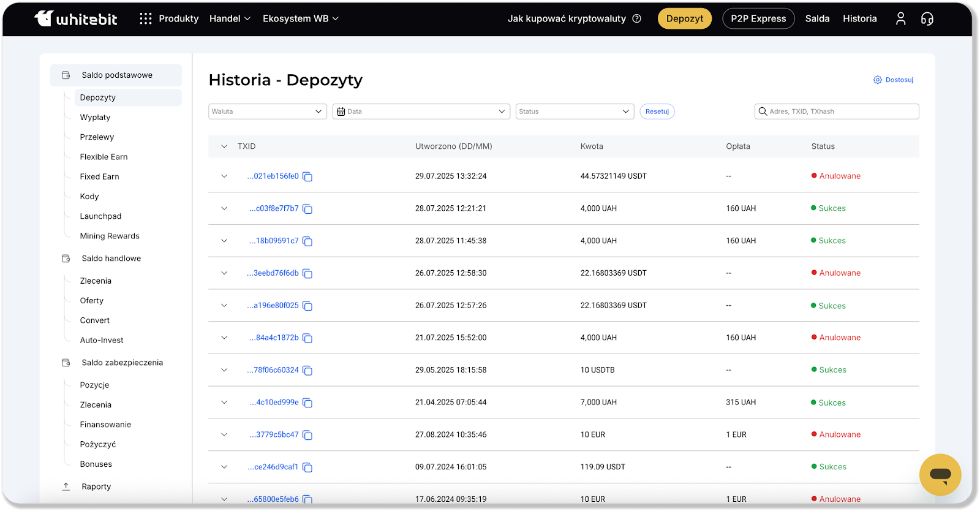Click the WhiteBIT logo
980x511 pixels.
click(x=76, y=19)
